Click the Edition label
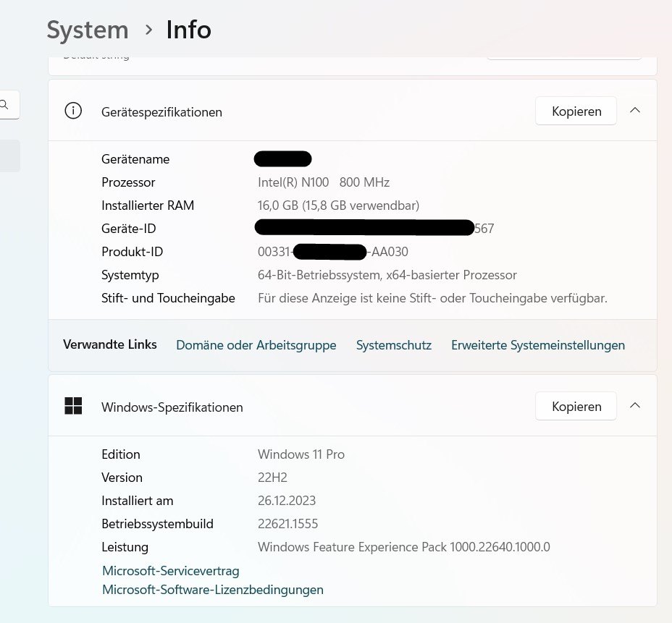The height and width of the screenshot is (623, 672). [x=120, y=454]
